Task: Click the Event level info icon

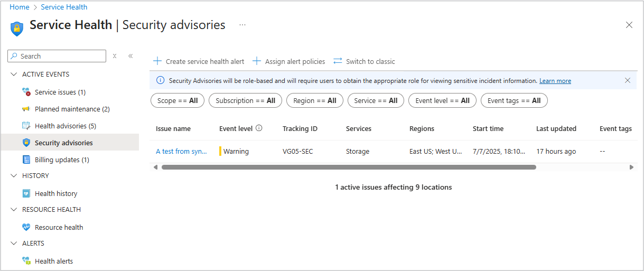Action: (x=259, y=128)
